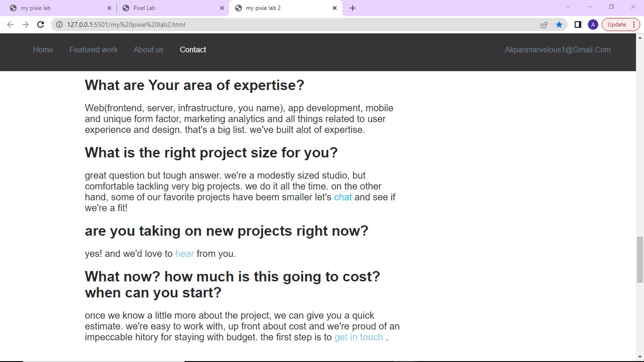Expand the tab search chevron
The image size is (644, 362).
coord(568,7)
